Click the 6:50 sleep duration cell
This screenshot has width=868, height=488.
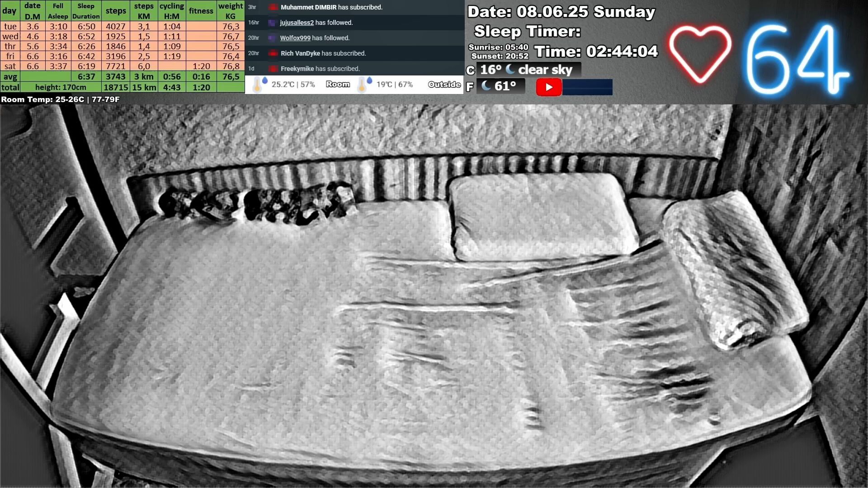click(86, 26)
